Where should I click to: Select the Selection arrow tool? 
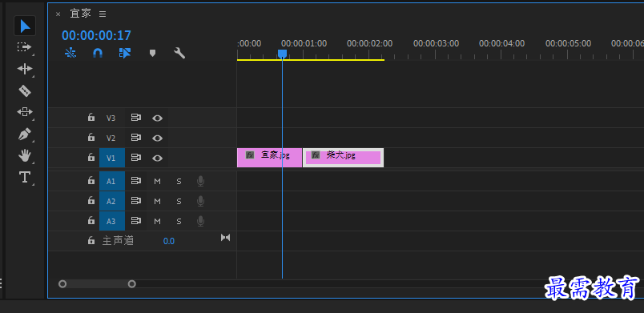coord(25,26)
